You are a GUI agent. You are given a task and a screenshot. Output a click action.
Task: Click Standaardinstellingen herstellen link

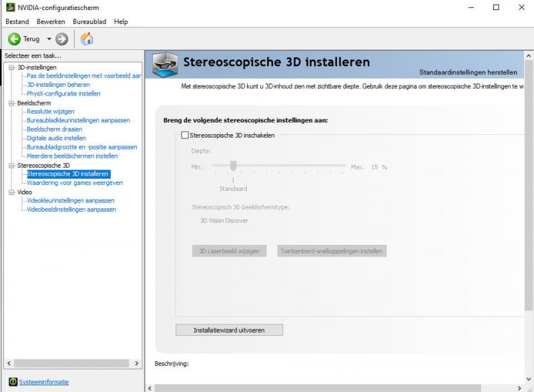click(467, 71)
